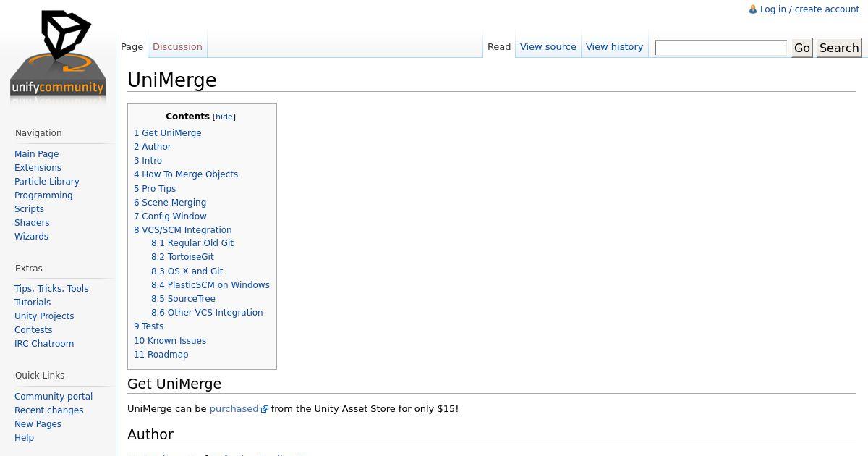Switch to the Page tab
The height and width of the screenshot is (456, 868).
132,46
